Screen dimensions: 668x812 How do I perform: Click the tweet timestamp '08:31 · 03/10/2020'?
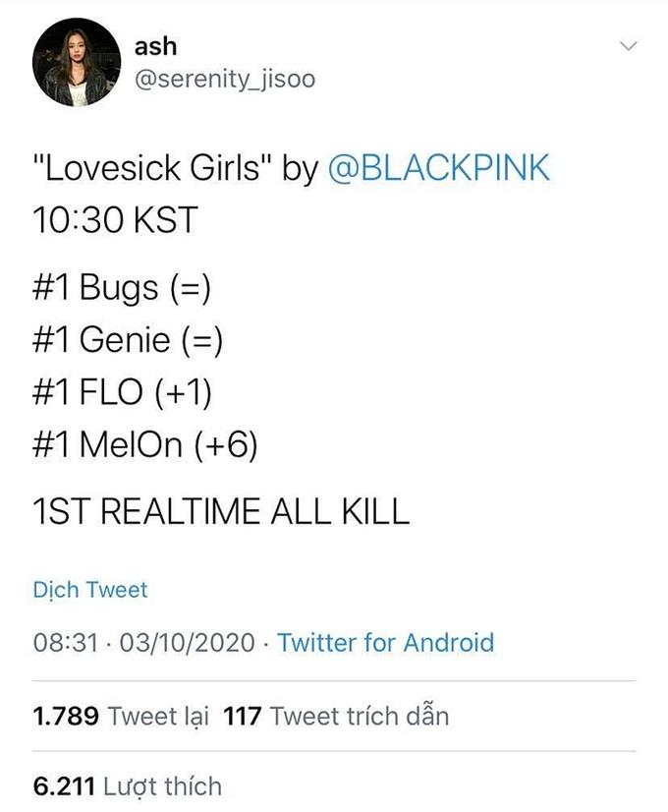pyautogui.click(x=145, y=643)
